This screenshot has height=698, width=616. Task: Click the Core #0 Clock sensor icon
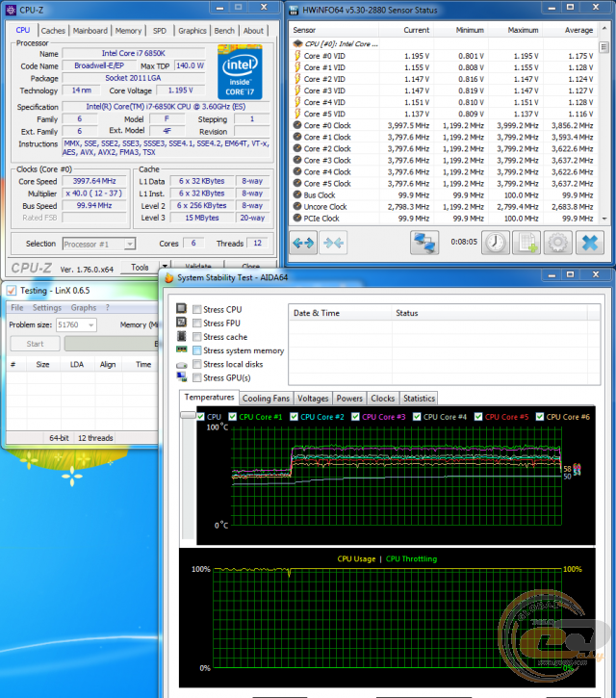(297, 125)
